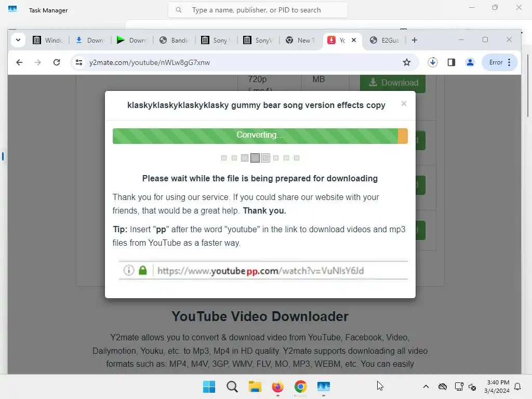Click the Task Manager window scrollbar
Image resolution: width=532 pixels, height=399 pixels.
click(528, 86)
